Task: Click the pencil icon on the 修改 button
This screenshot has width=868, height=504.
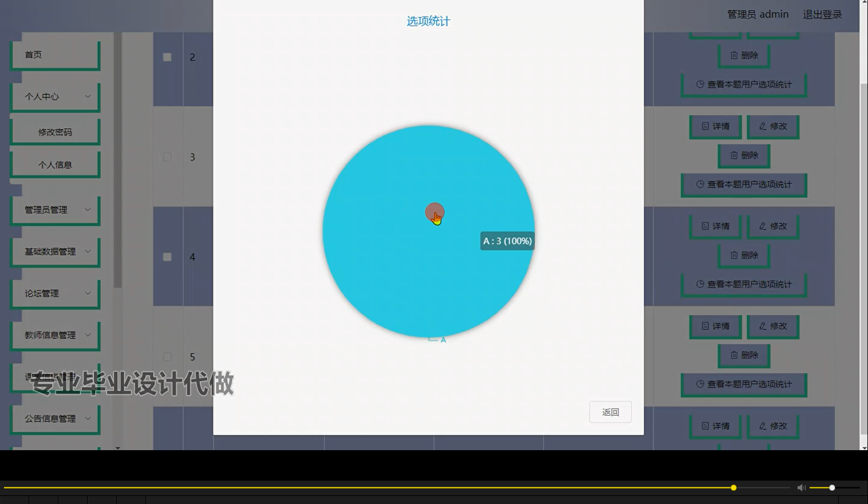Action: click(x=762, y=127)
